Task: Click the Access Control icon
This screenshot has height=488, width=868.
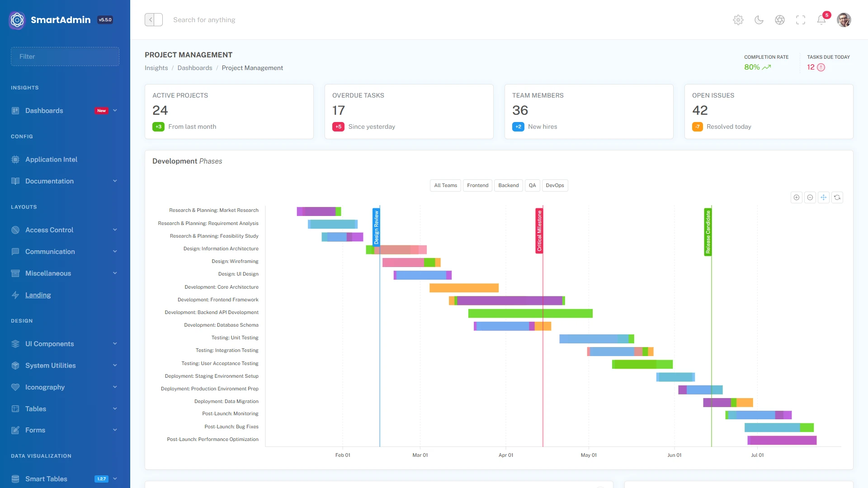Action: coord(15,230)
